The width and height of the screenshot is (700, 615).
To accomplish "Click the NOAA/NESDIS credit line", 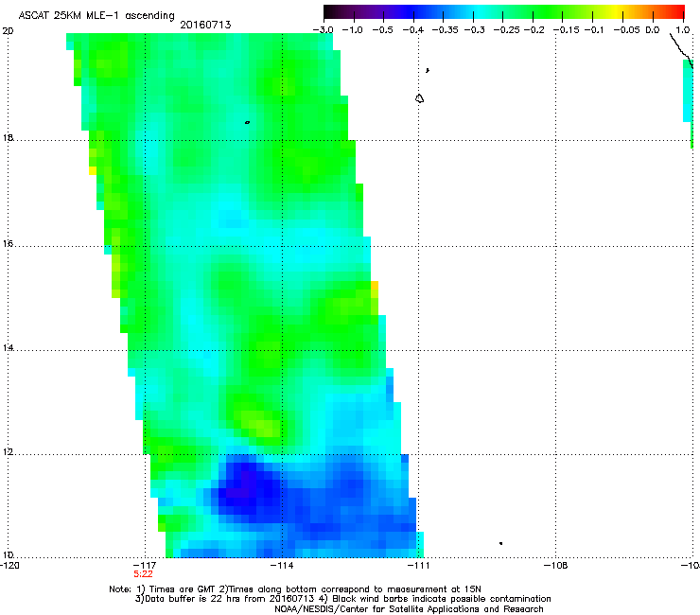I will [409, 609].
